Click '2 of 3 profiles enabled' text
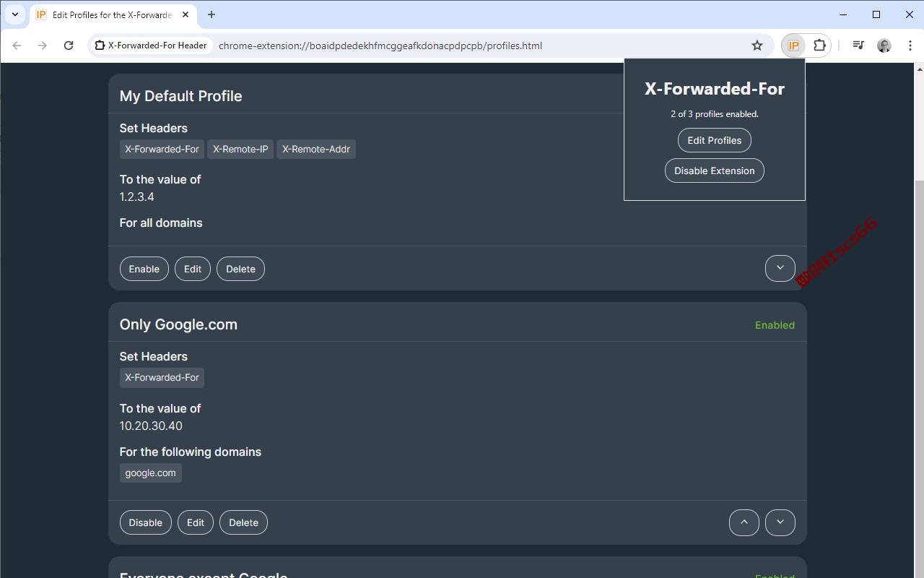 (715, 114)
